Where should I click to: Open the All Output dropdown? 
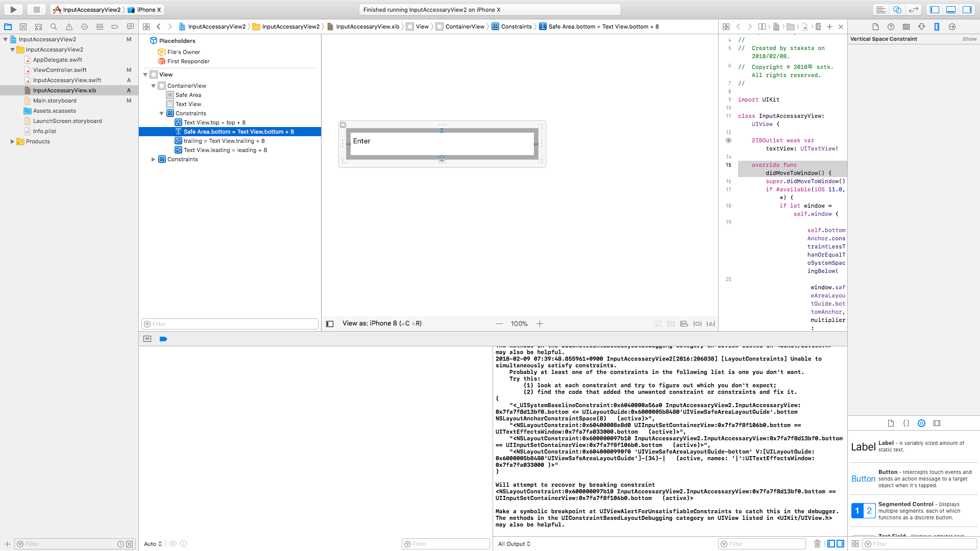pos(514,544)
